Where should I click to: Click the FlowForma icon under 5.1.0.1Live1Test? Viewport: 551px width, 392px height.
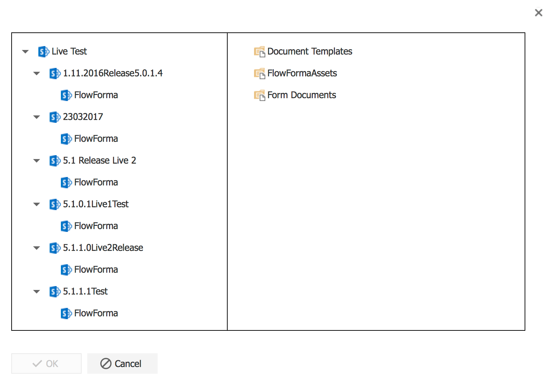tap(66, 226)
